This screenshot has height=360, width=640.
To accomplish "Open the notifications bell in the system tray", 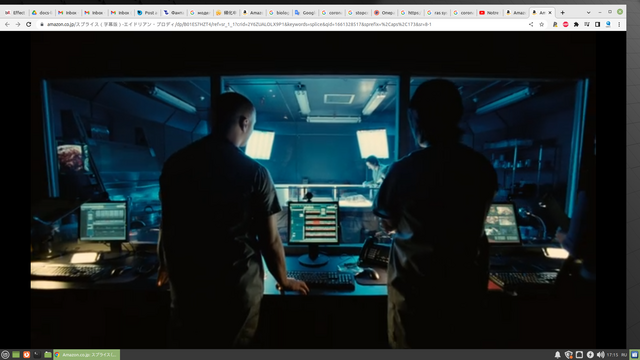I will point(558,355).
